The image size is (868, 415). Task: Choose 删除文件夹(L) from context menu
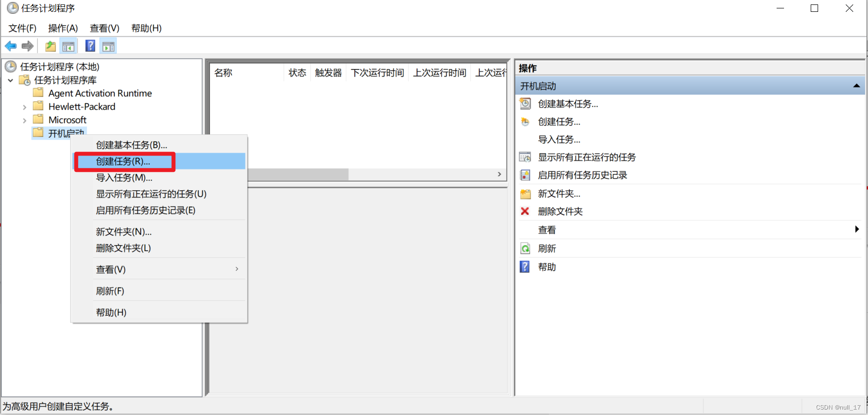[159, 248]
